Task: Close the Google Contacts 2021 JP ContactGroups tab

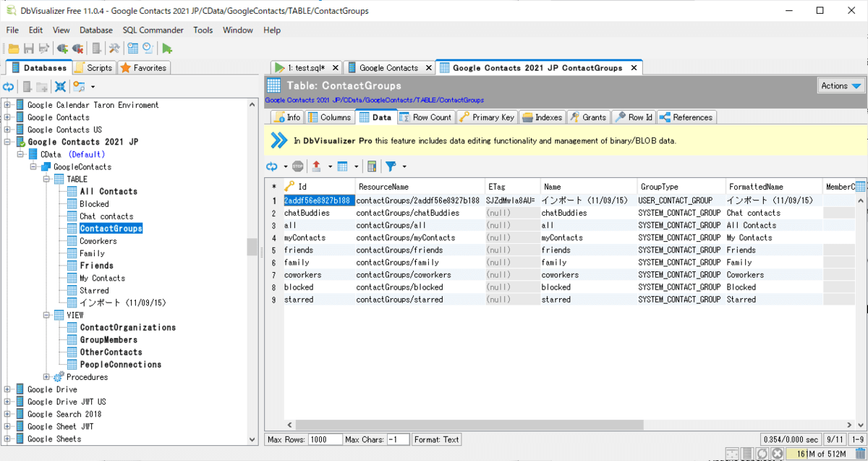Action: [634, 68]
